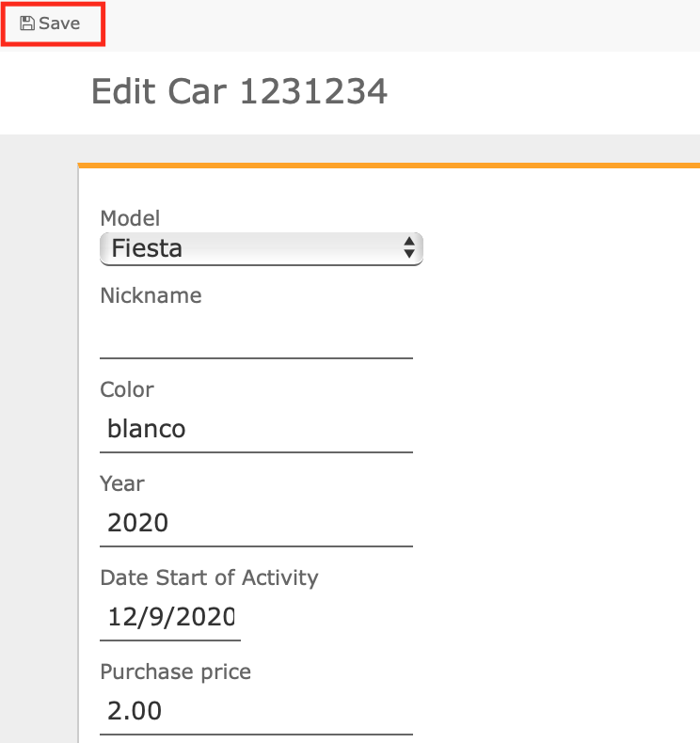Click the Nickname field label

coord(151,295)
